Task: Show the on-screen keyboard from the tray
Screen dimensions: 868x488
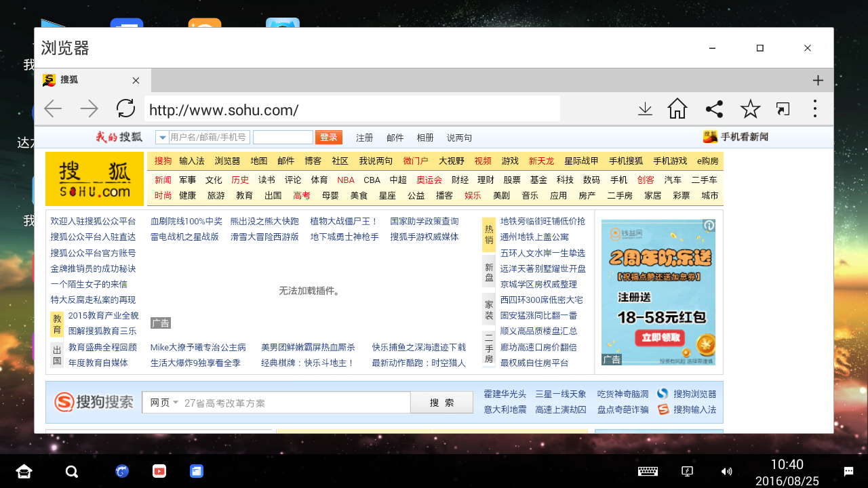Action: click(648, 471)
